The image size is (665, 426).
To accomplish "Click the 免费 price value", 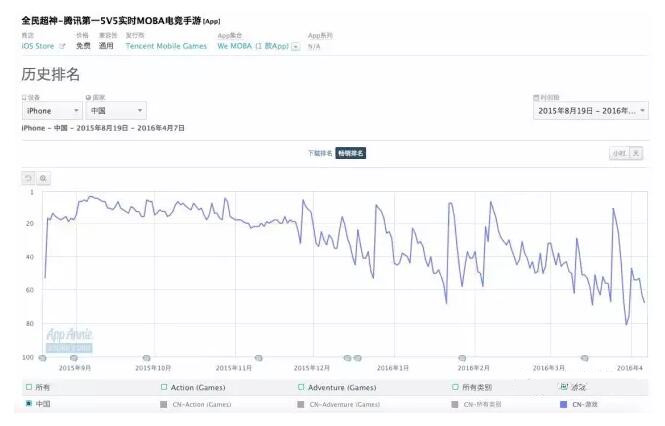I will [x=83, y=46].
